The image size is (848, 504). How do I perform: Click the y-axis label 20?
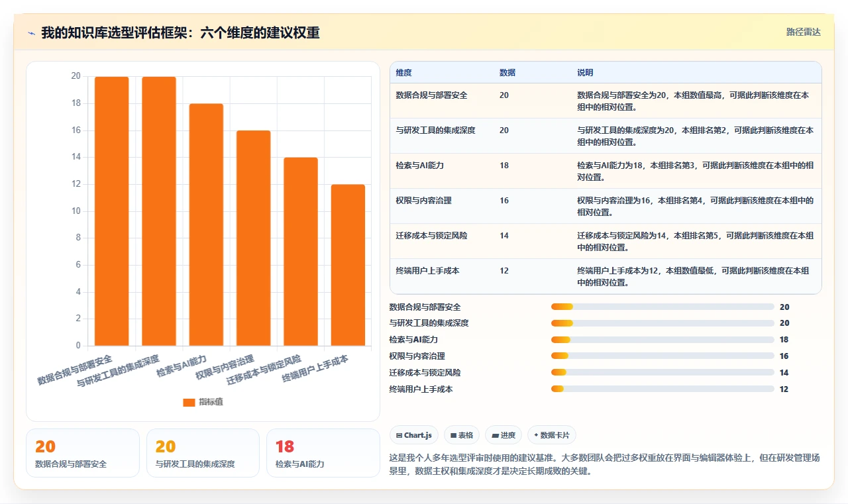(76, 76)
